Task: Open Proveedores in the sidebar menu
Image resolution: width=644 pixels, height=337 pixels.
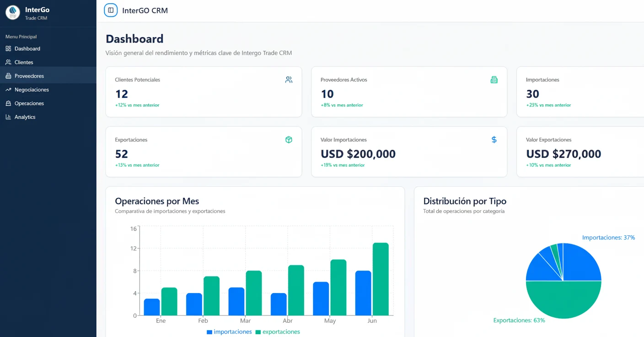Action: 48,76
